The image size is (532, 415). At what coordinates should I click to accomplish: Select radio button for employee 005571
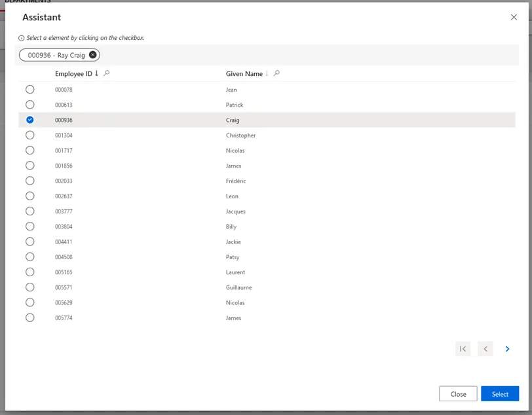[30, 287]
